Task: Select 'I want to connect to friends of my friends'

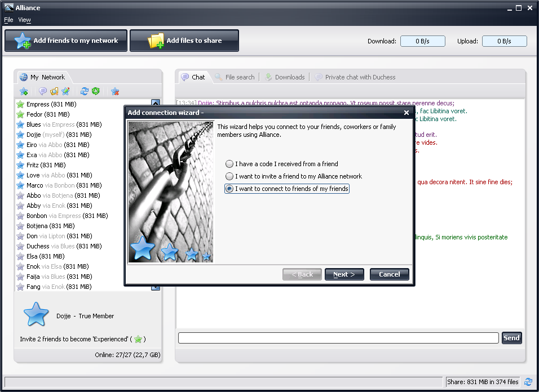Action: [287, 189]
